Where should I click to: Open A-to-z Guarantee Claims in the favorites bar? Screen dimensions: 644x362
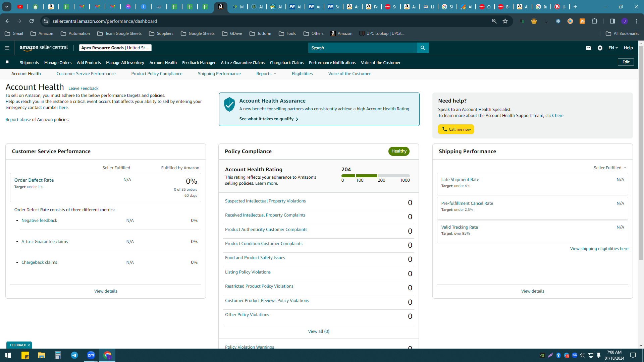click(x=243, y=63)
